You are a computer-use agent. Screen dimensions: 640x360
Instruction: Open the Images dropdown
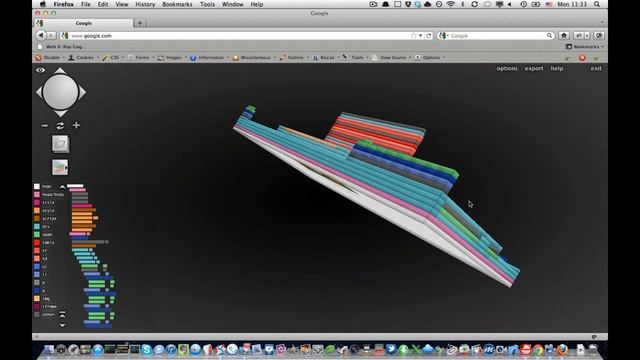(x=171, y=58)
